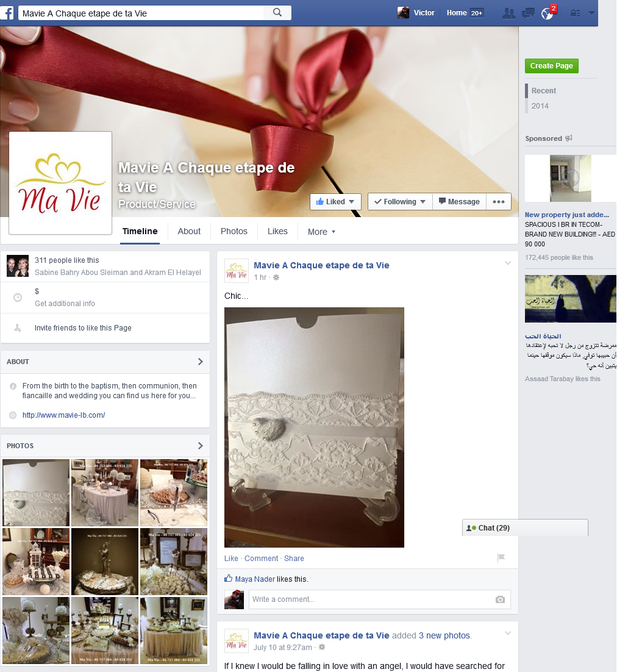Open the three-dots more actions button

coord(499,202)
